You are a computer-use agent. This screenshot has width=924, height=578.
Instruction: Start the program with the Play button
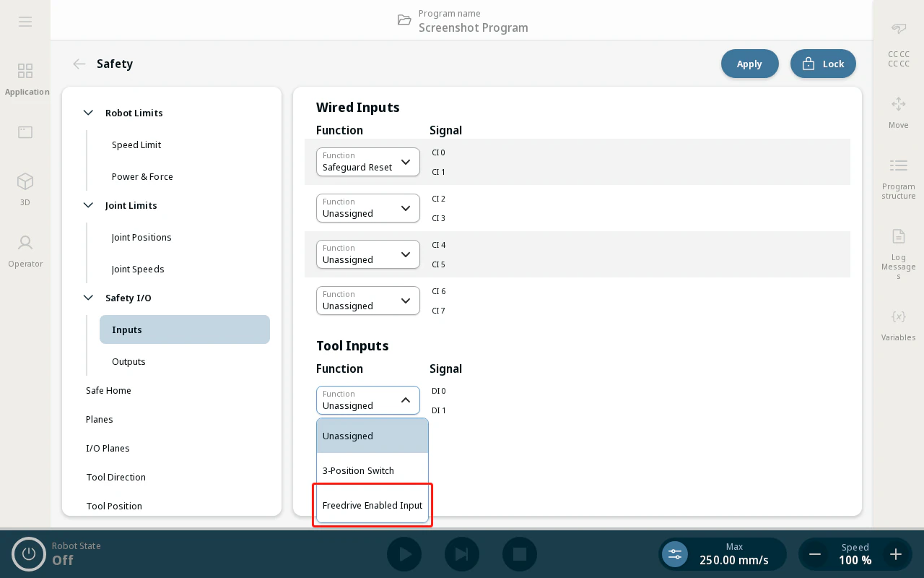[x=404, y=554]
